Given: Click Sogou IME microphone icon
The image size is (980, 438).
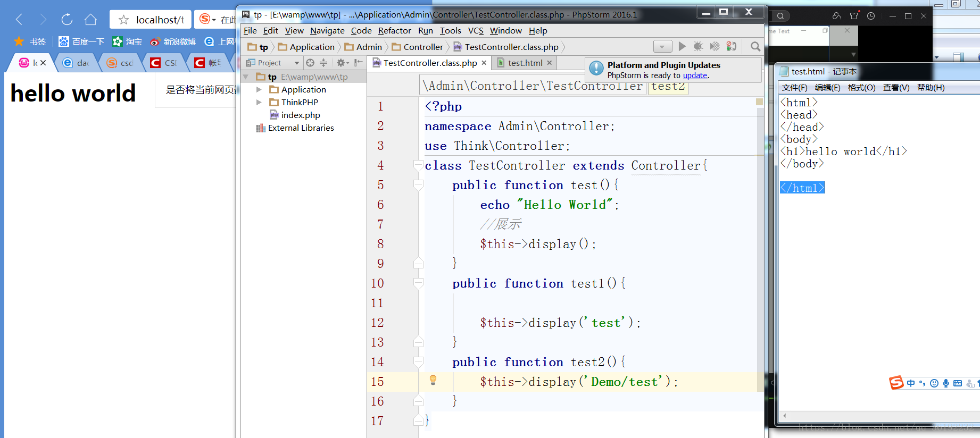Looking at the screenshot, I should pos(946,383).
